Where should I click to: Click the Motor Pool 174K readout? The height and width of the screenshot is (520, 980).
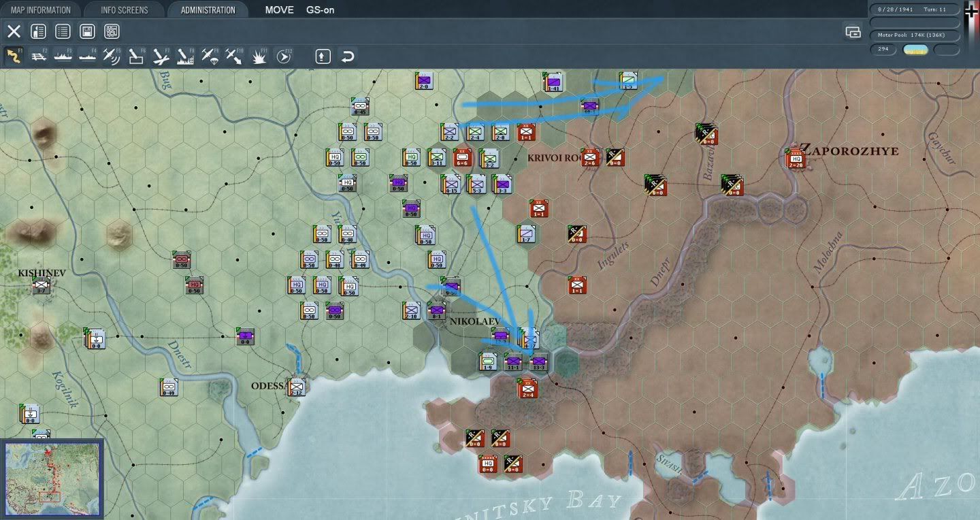[915, 35]
